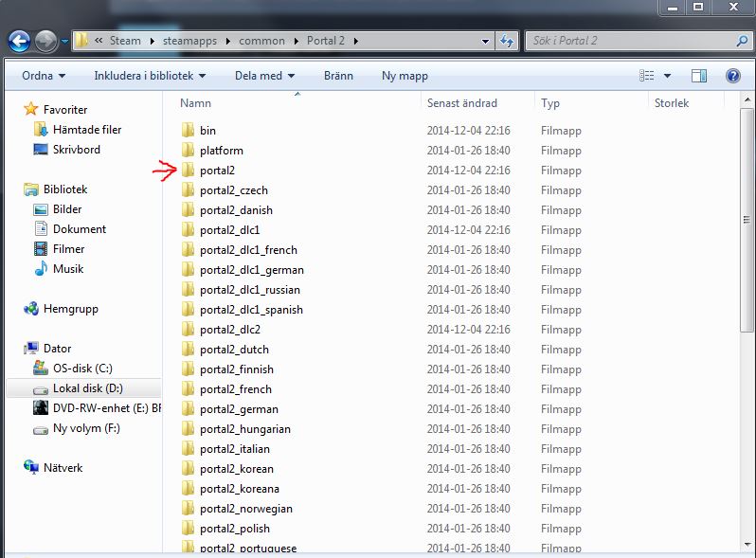
Task: Click the Back navigation arrow
Action: point(19,41)
